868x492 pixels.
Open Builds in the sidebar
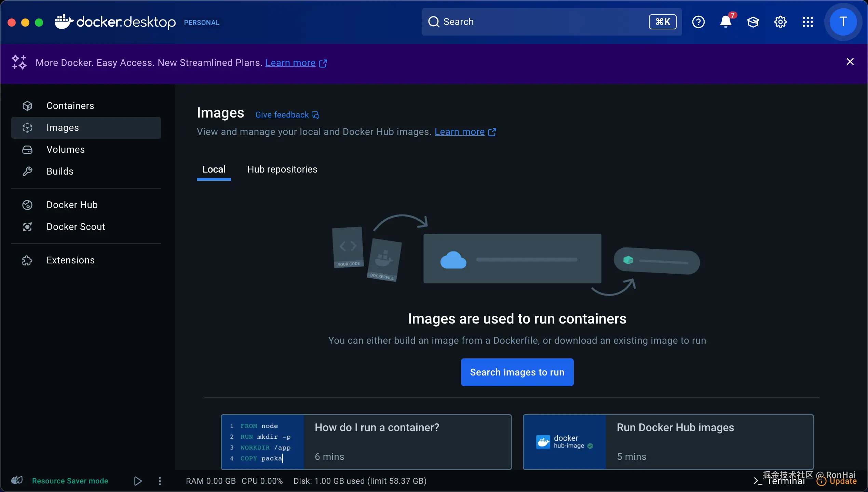click(86, 172)
